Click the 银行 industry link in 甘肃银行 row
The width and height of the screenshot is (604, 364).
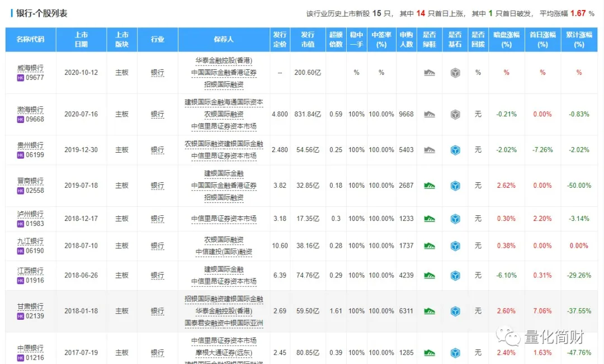[157, 311]
